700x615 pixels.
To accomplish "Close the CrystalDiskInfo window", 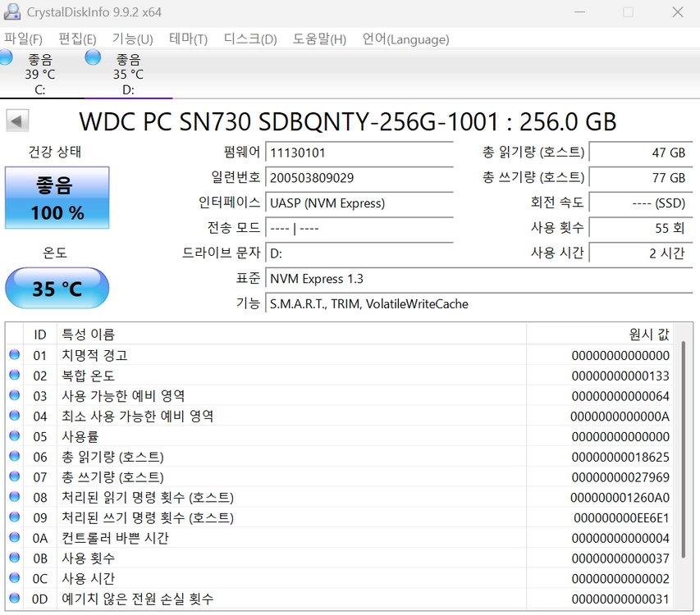I will pyautogui.click(x=678, y=12).
